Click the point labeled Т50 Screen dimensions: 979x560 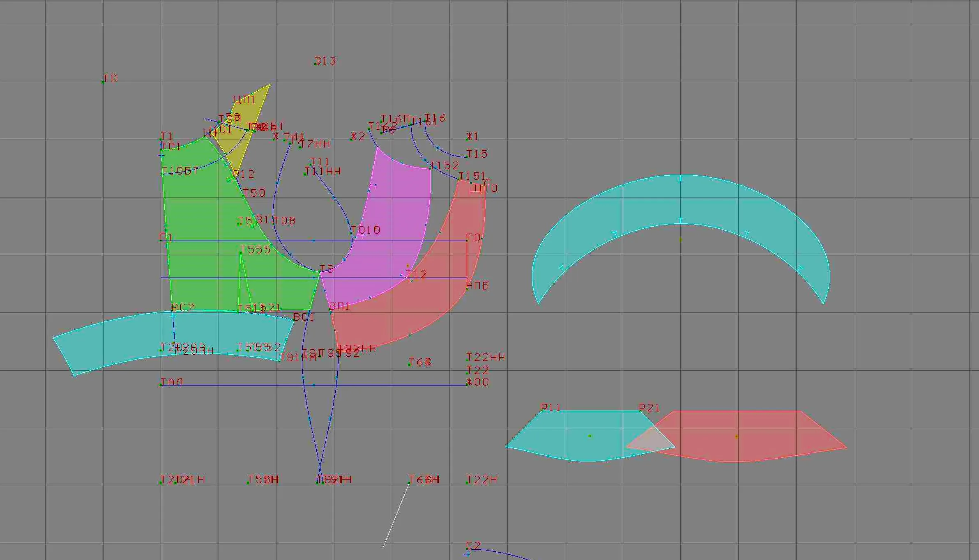243,196
